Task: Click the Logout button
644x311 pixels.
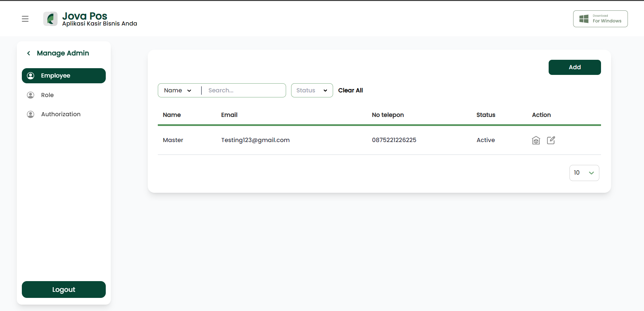Action: (64, 290)
